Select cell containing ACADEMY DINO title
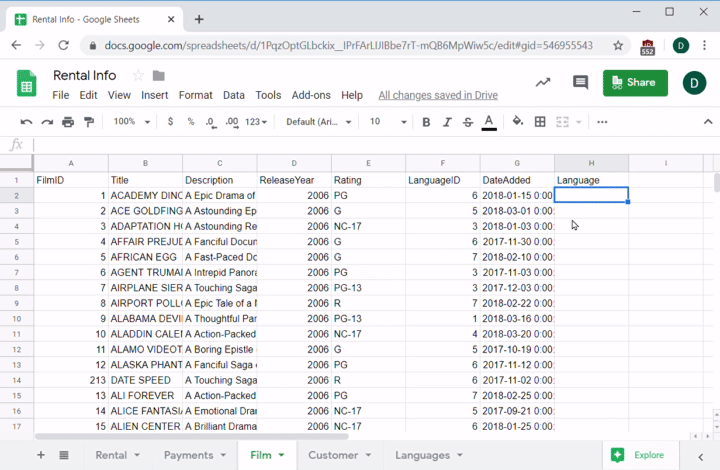 [x=146, y=195]
